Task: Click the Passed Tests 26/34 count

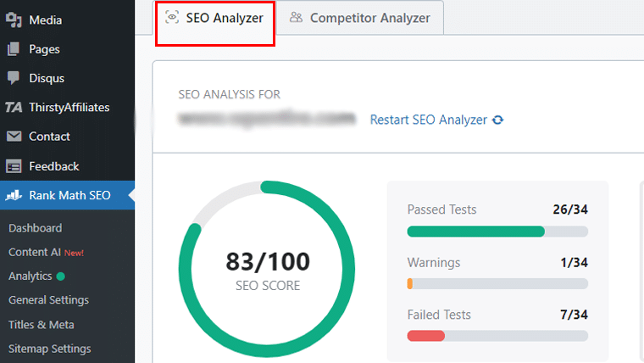Action: coord(570,209)
